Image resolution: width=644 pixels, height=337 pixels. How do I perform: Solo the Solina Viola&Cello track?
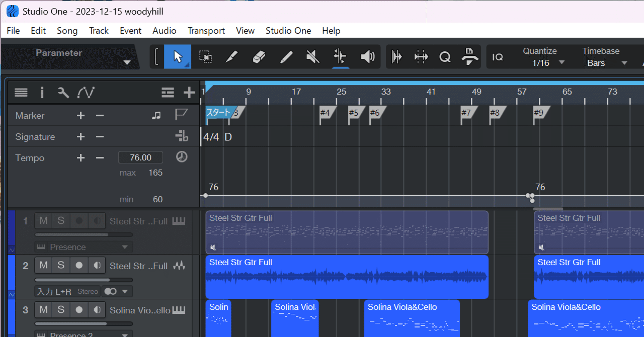[61, 310]
